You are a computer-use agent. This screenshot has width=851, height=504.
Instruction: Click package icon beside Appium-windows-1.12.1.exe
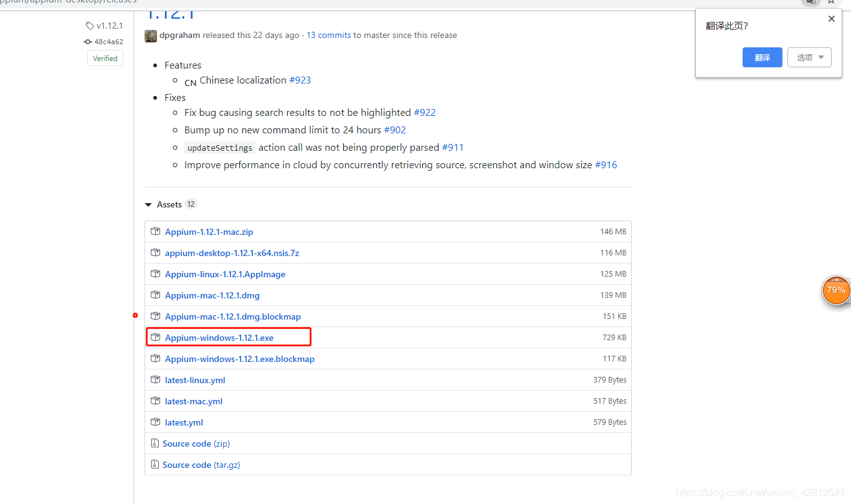(x=156, y=337)
